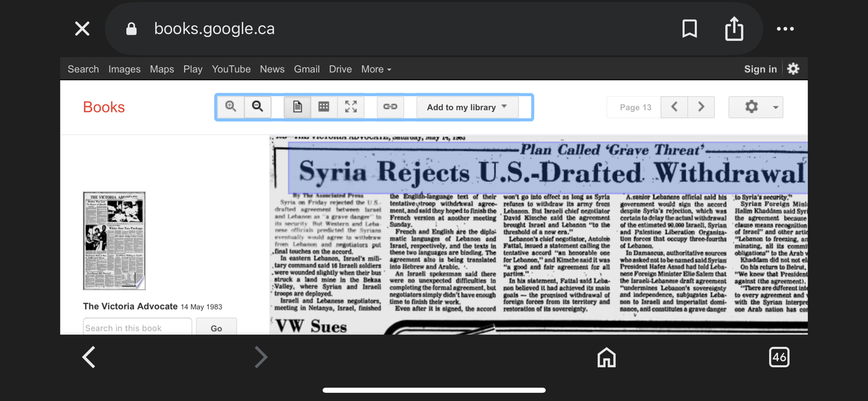The height and width of the screenshot is (401, 868).
Task: Click the VW Sues headline
Action: 311,326
